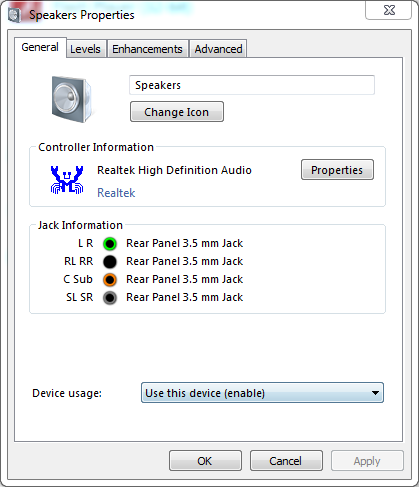Image resolution: width=419 pixels, height=487 pixels.
Task: Confirm with the OK button
Action: pyautogui.click(x=205, y=461)
